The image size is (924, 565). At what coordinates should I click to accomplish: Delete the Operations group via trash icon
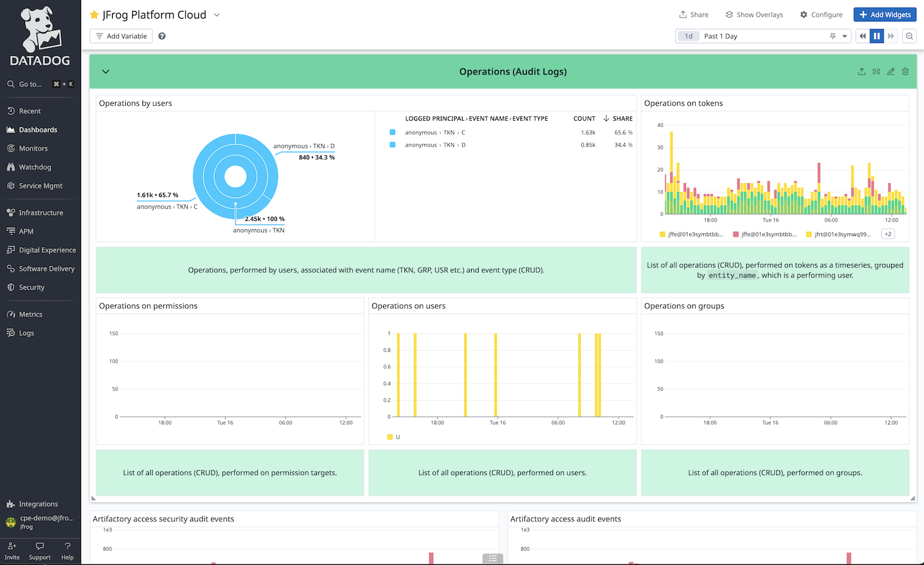click(905, 71)
